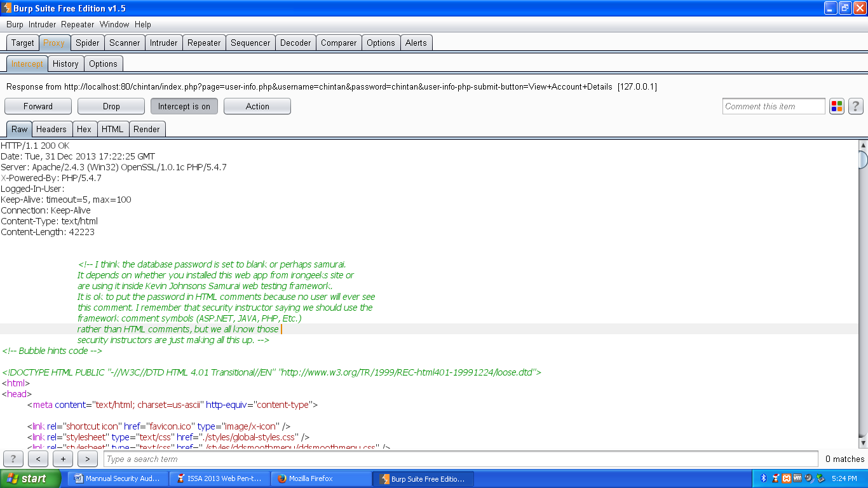Click the 0 matches search count
Image resolution: width=868 pixels, height=488 pixels.
point(844,459)
